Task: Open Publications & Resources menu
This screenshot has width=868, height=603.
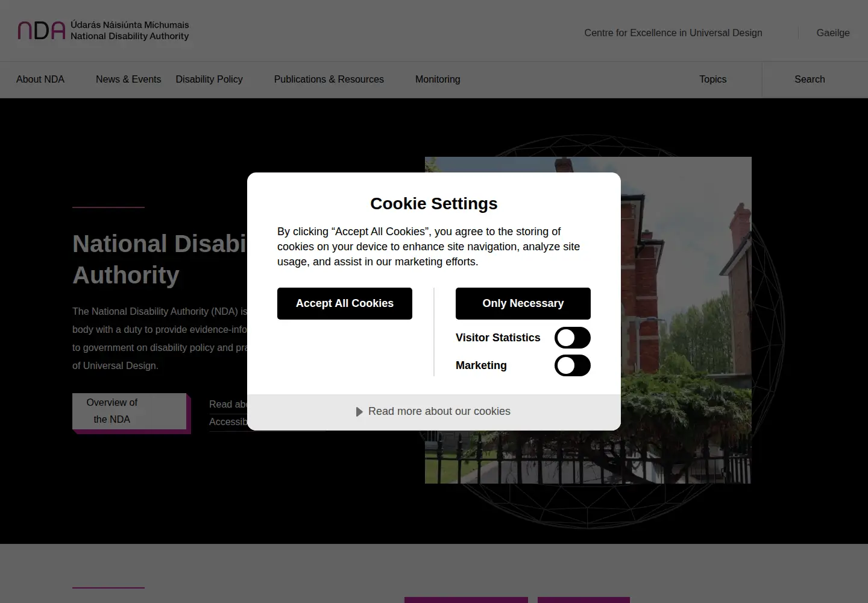Action: (x=329, y=79)
